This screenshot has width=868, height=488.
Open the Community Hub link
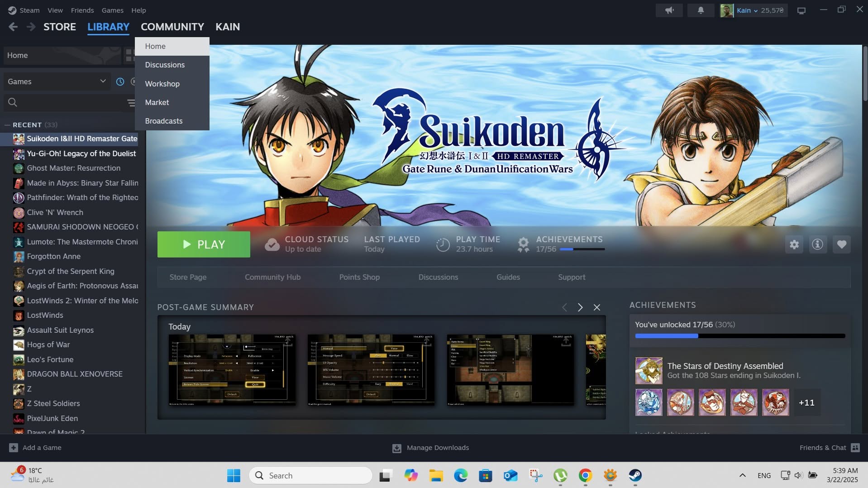point(272,277)
